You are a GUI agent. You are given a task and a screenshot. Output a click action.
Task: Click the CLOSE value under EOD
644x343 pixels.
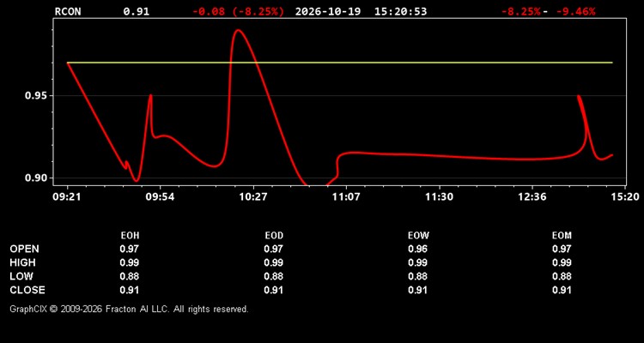[274, 290]
